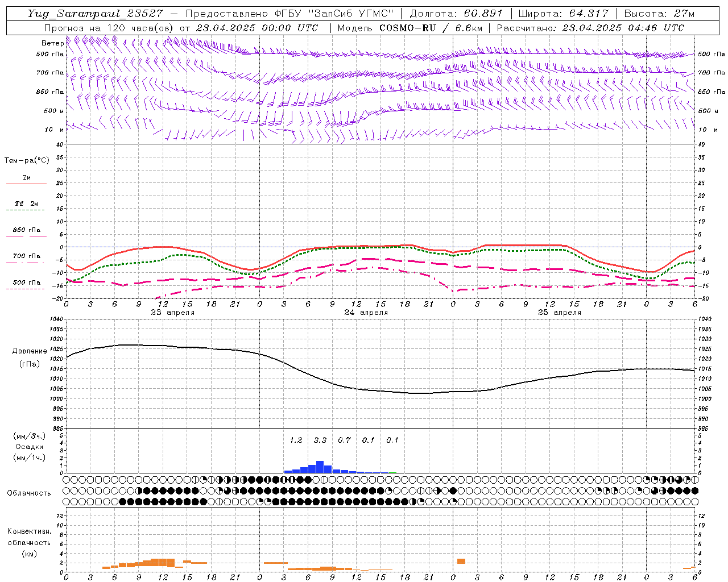Select the elevation text Высота: 27м

(x=659, y=13)
